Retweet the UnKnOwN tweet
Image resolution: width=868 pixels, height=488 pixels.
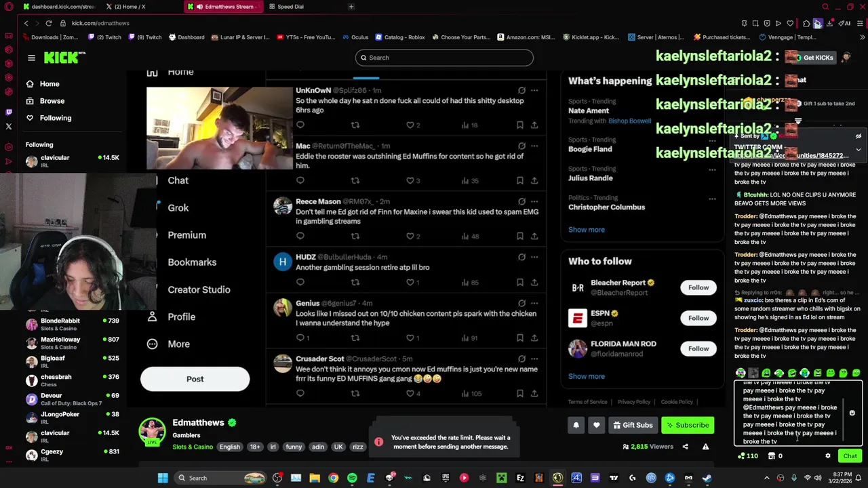(355, 125)
